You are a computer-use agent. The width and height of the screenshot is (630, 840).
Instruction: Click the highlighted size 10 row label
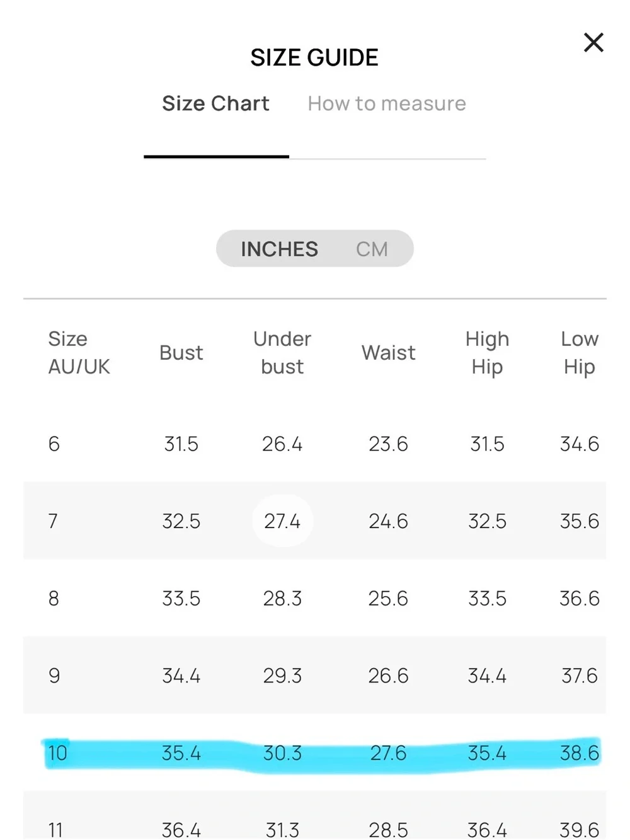pyautogui.click(x=57, y=753)
